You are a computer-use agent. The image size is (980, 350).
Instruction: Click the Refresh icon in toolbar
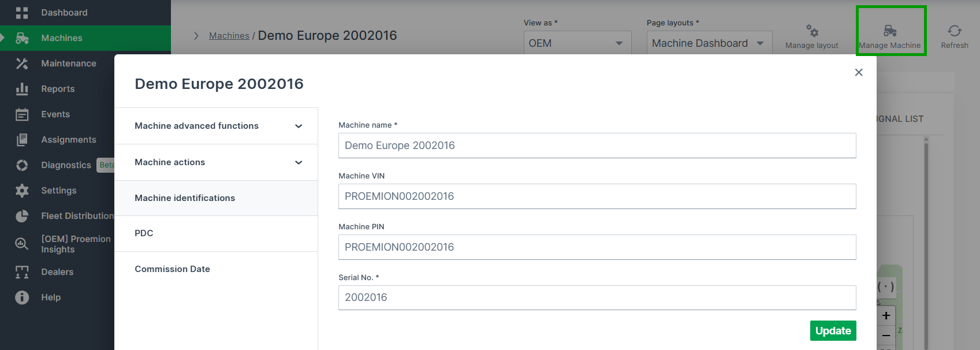tap(954, 31)
